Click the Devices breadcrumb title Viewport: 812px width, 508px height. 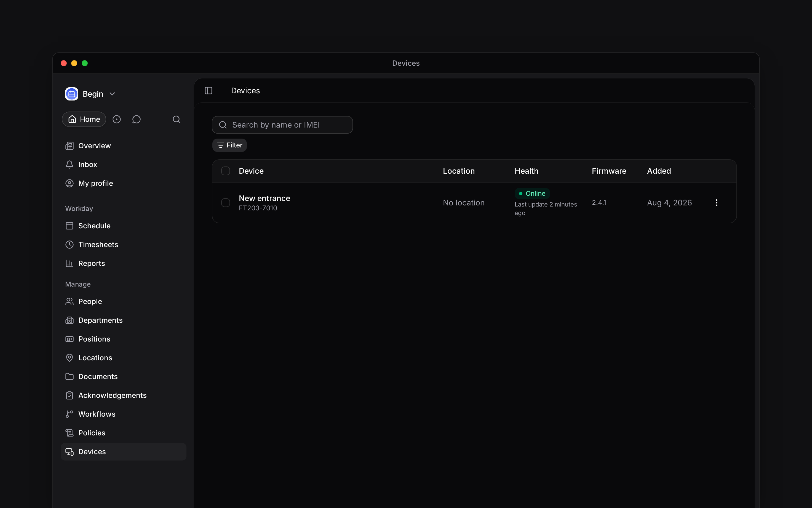pos(245,91)
